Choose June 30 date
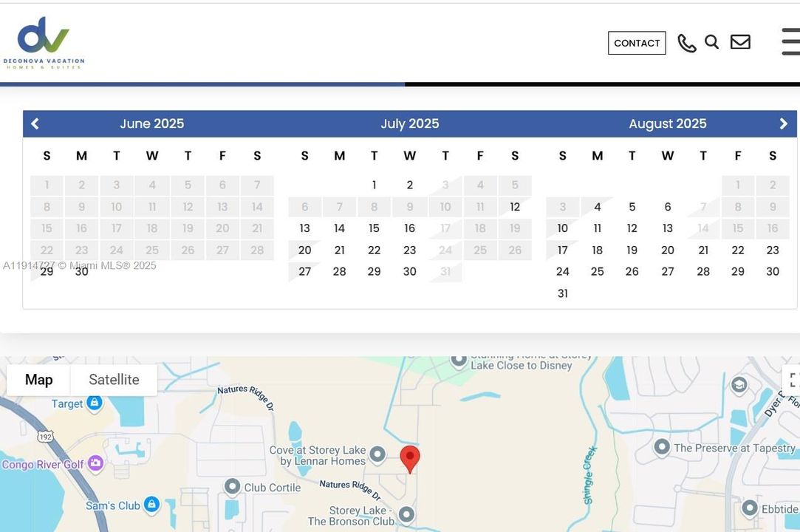The width and height of the screenshot is (800, 532). coord(81,271)
